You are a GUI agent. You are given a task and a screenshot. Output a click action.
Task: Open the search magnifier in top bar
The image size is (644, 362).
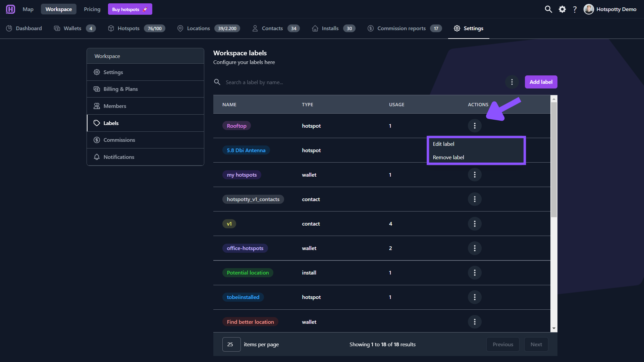(x=548, y=9)
